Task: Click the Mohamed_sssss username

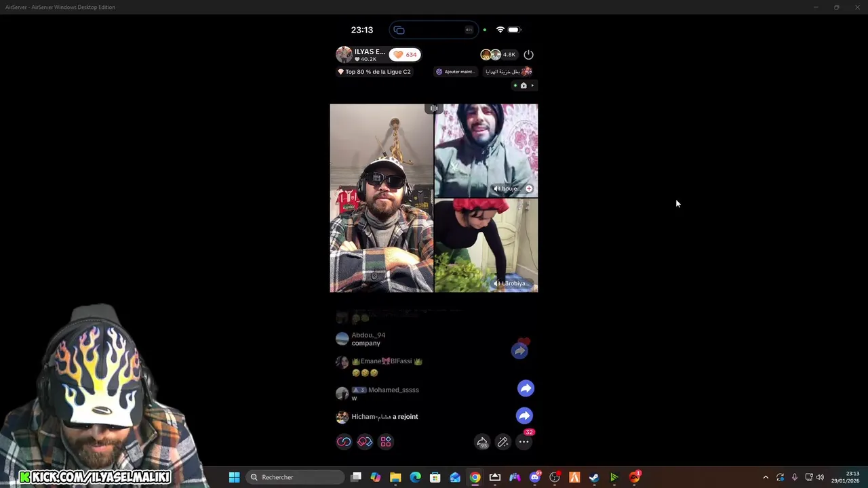Action: tap(393, 390)
